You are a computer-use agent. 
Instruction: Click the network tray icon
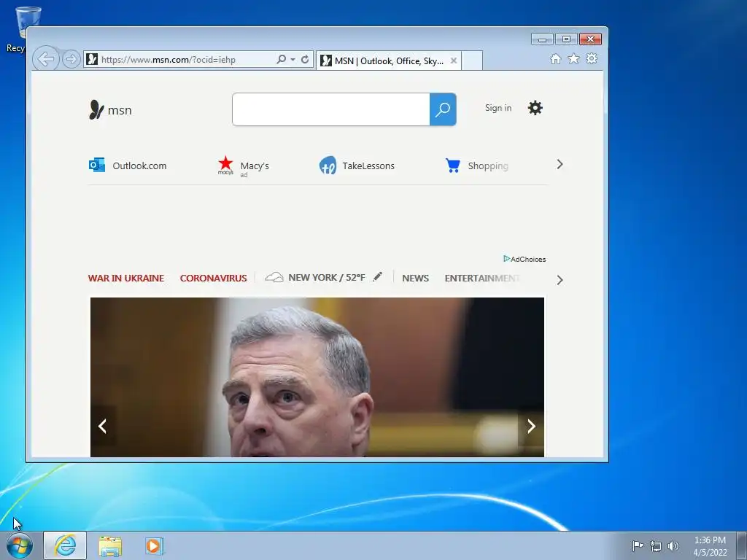pos(656,546)
